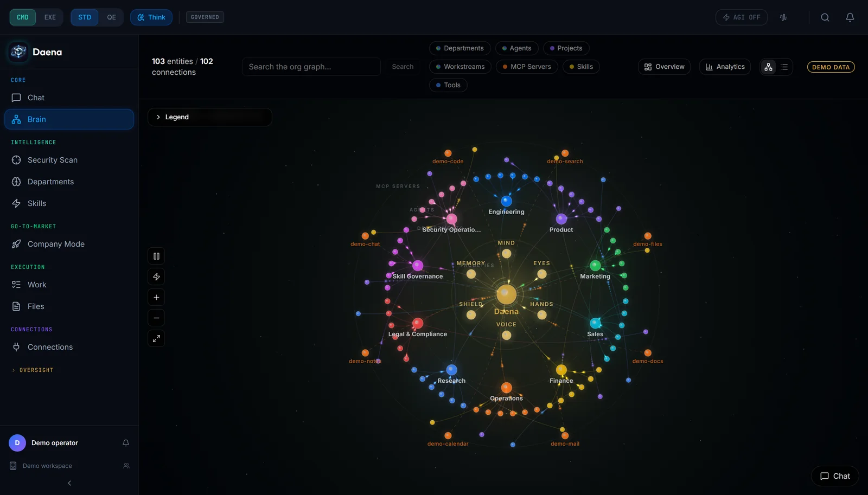The image size is (868, 495).
Task: Toggle the Workstreams filter chip
Action: coord(460,67)
